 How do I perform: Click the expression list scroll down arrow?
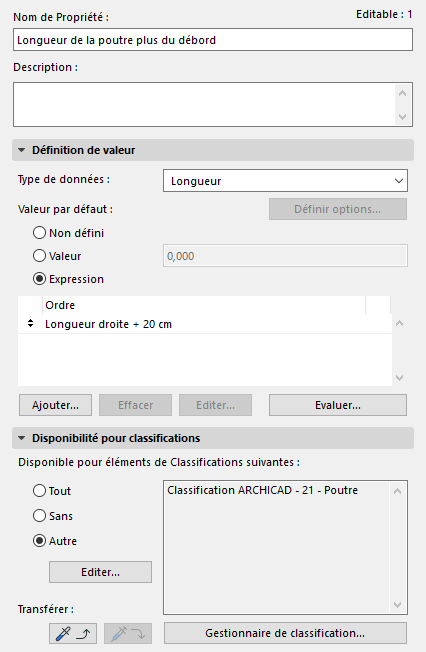[399, 378]
